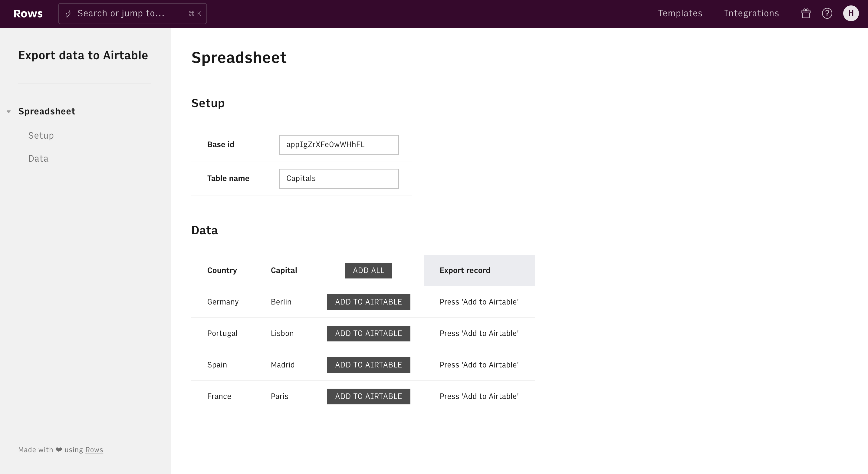The width and height of the screenshot is (868, 474).
Task: Open the gift box icon
Action: point(806,14)
